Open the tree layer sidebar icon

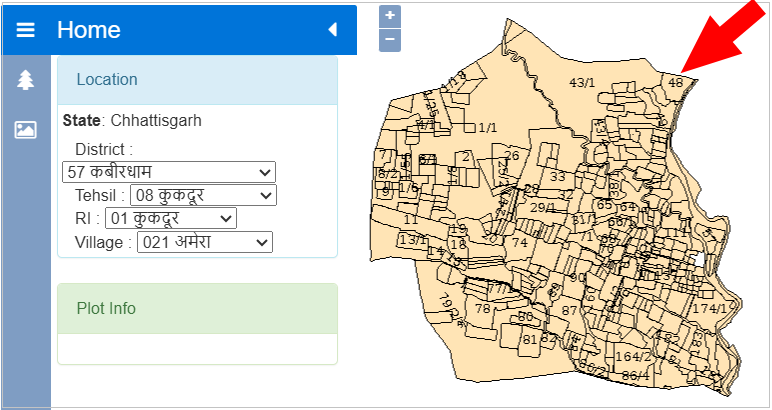click(25, 80)
